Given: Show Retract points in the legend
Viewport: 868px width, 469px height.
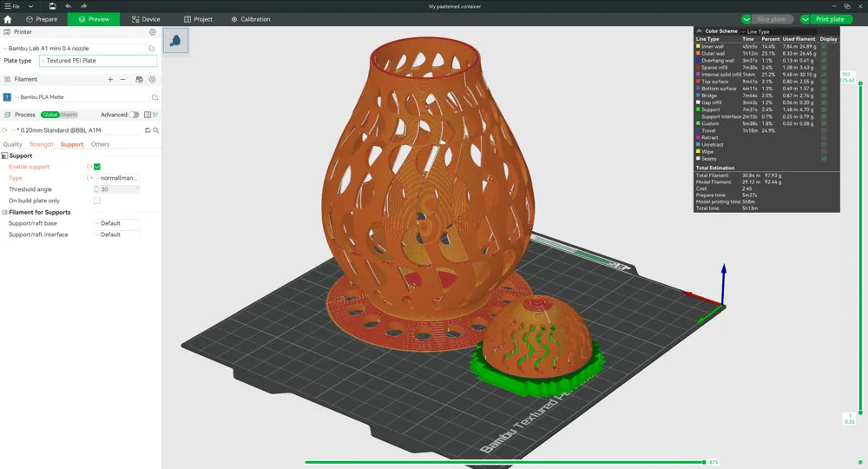Looking at the screenshot, I should pyautogui.click(x=824, y=137).
